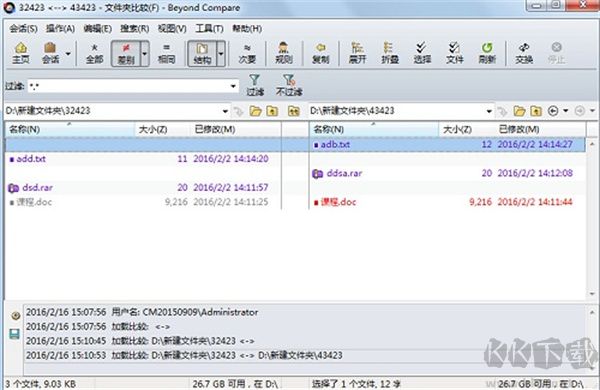Sort right pane by 已修改(M) column
Image resolution: width=600 pixels, height=390 pixels.
(540, 129)
